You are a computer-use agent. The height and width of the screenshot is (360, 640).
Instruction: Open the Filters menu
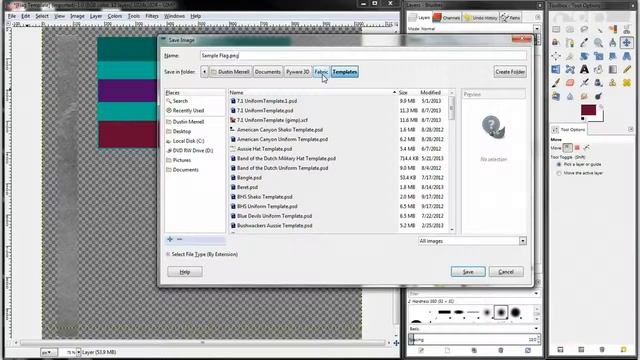click(152, 16)
